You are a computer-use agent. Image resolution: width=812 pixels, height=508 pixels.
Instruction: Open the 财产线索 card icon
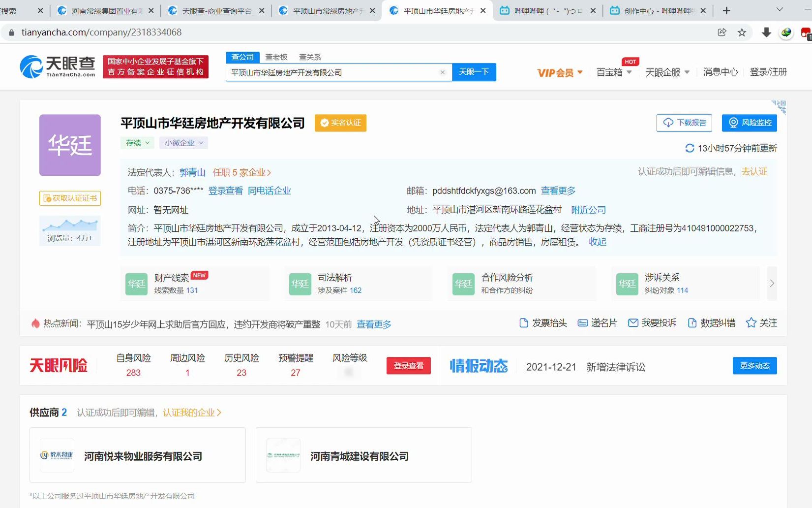coord(136,284)
